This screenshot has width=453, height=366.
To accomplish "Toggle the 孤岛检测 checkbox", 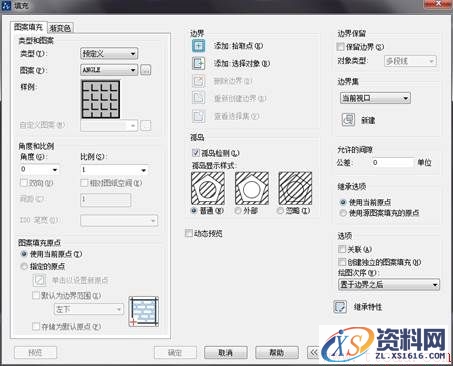I will click(x=196, y=153).
